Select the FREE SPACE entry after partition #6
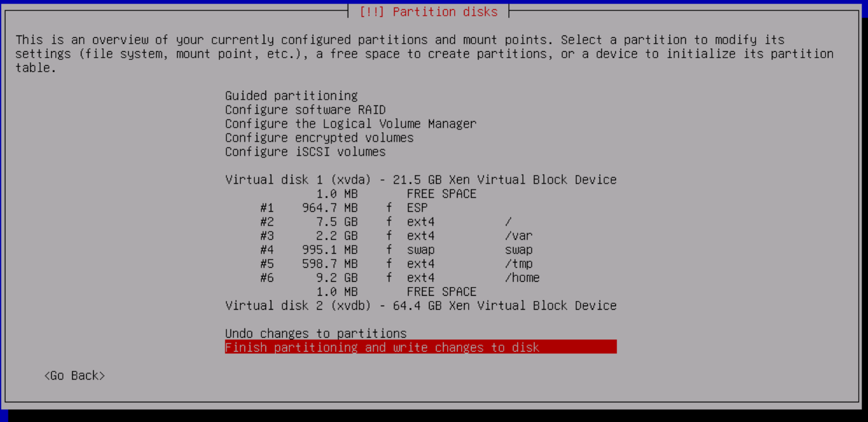 (x=396, y=292)
